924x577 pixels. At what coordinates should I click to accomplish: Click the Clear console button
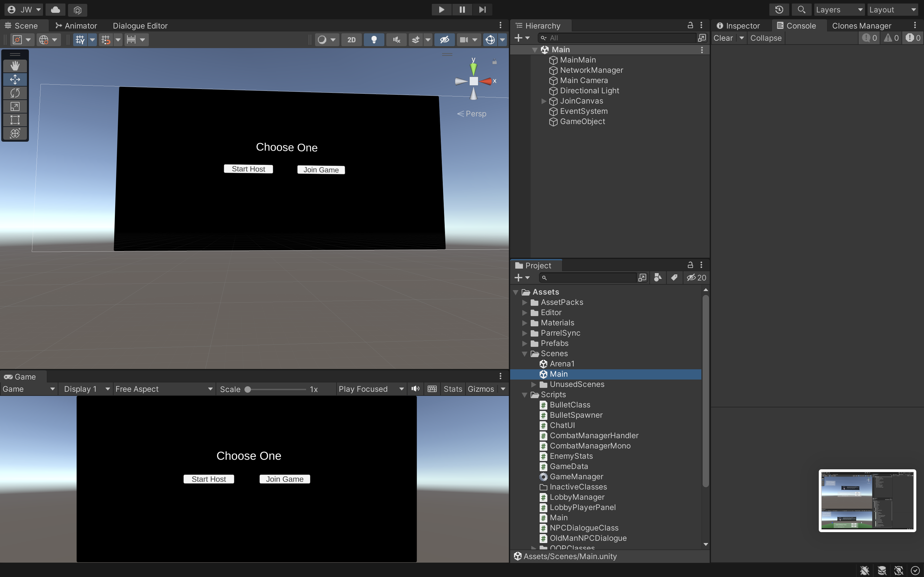tap(723, 38)
